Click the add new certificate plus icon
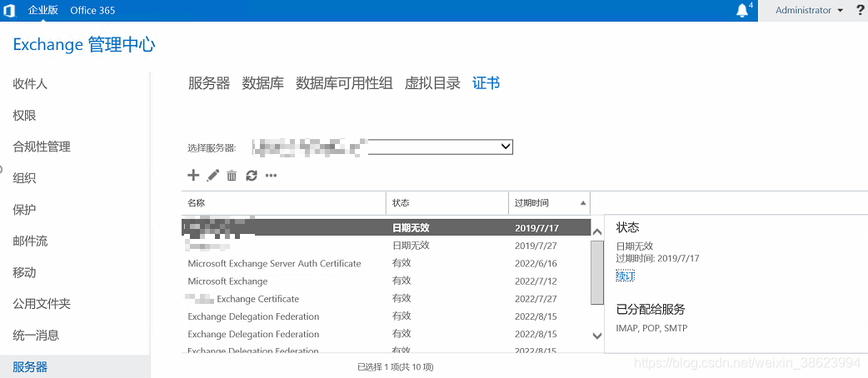The image size is (868, 378). 193,176
